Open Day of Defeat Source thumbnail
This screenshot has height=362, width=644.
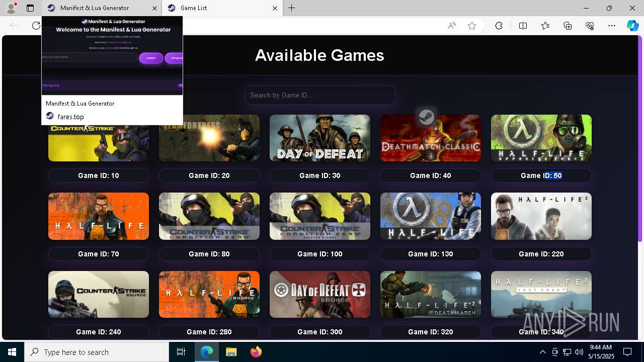point(320,295)
